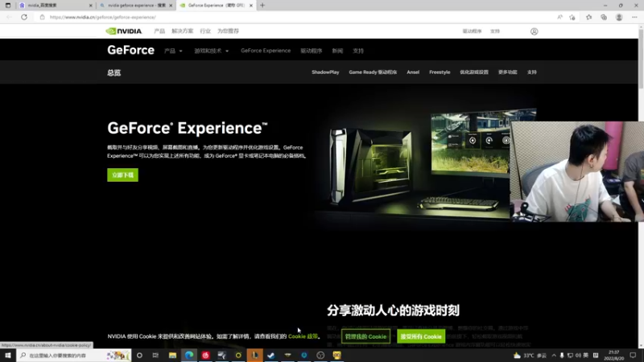Click 管理我的 Cookie button
Image resolution: width=644 pixels, height=362 pixels.
click(365, 336)
